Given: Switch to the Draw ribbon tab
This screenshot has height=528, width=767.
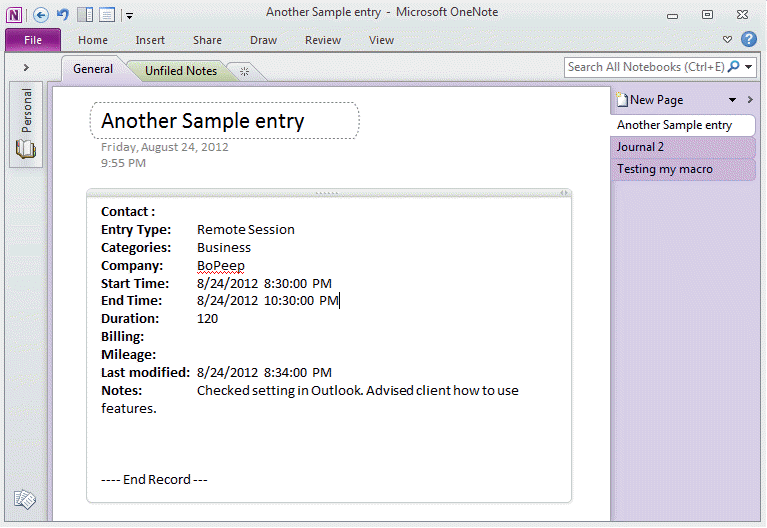Looking at the screenshot, I should [x=263, y=40].
